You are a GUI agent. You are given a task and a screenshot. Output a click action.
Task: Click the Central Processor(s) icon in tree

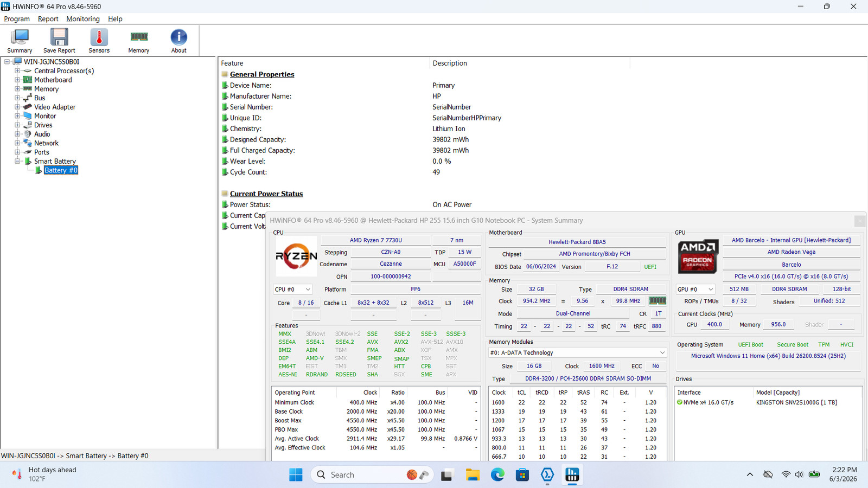28,71
